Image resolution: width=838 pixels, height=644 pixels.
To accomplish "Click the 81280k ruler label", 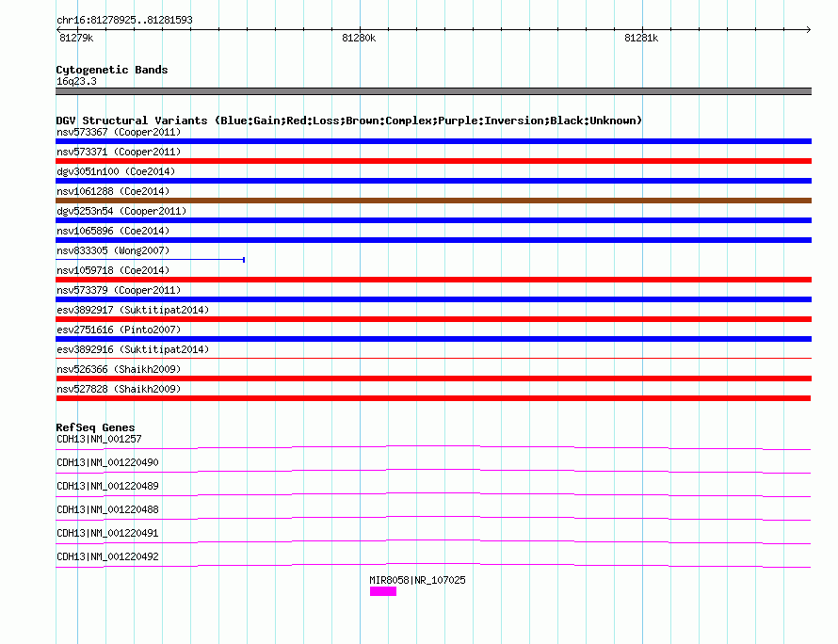I will (x=359, y=38).
